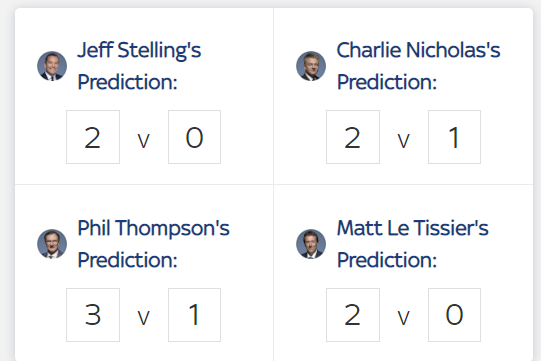Click the 'v' separator in Phil Thompson's prediction

click(144, 318)
